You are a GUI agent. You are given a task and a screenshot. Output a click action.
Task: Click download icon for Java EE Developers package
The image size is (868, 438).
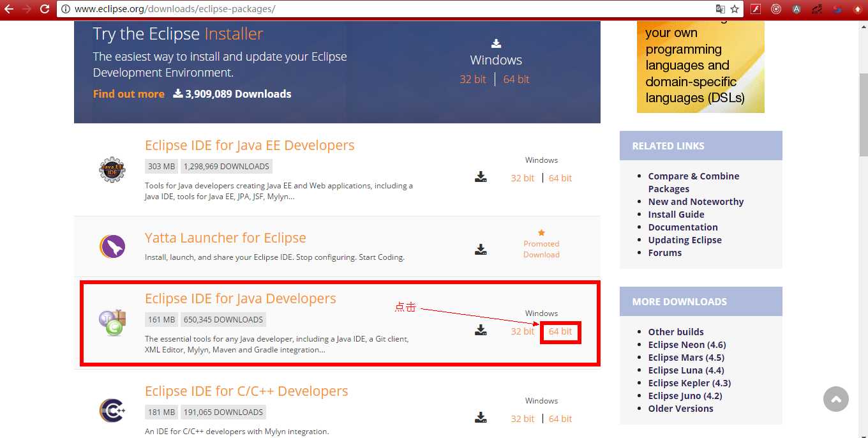tap(481, 177)
